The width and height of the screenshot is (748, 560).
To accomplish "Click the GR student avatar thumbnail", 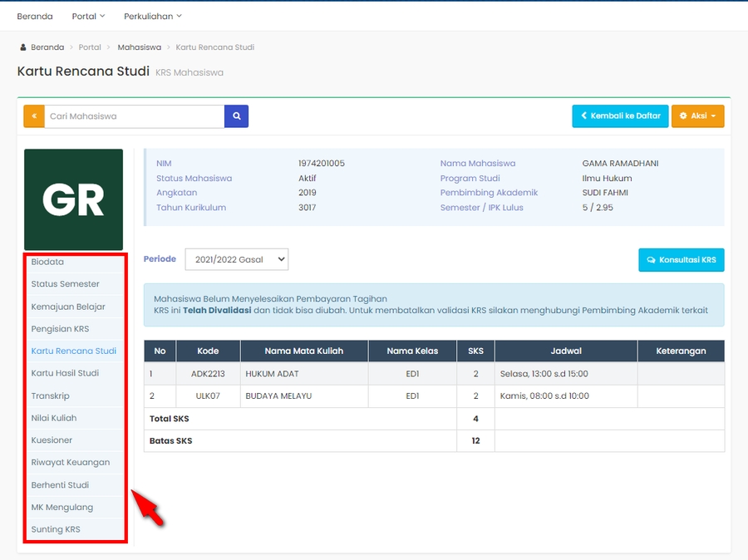I will [x=73, y=199].
